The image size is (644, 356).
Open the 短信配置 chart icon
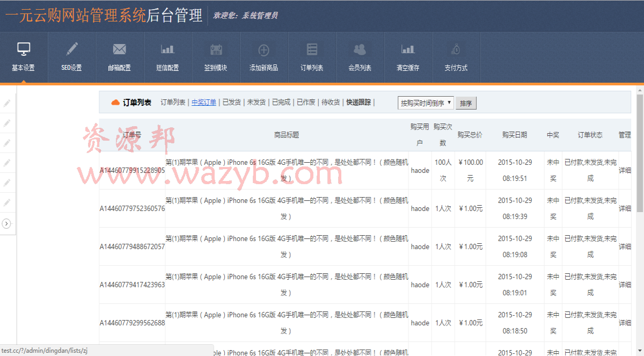(167, 49)
